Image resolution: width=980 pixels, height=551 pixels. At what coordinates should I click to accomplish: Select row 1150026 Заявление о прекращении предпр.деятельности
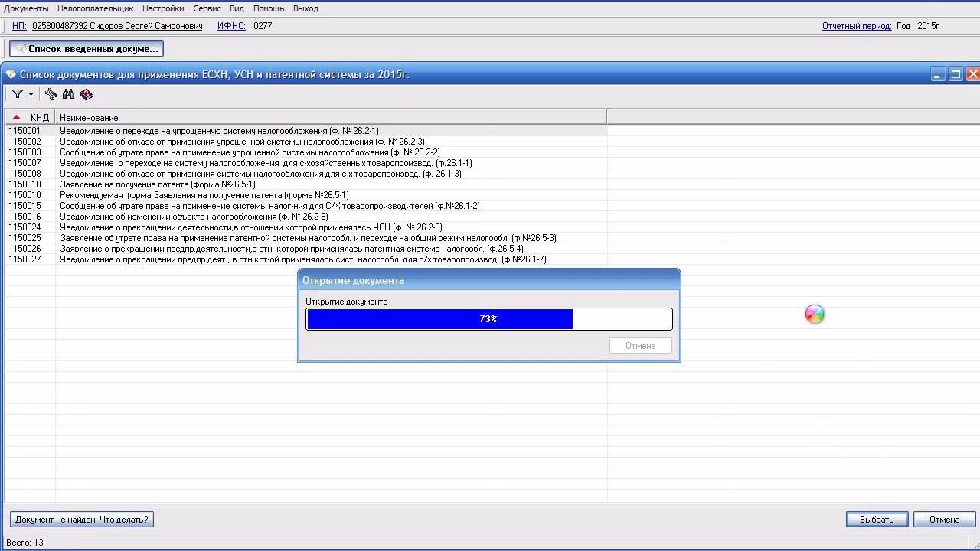(306, 249)
